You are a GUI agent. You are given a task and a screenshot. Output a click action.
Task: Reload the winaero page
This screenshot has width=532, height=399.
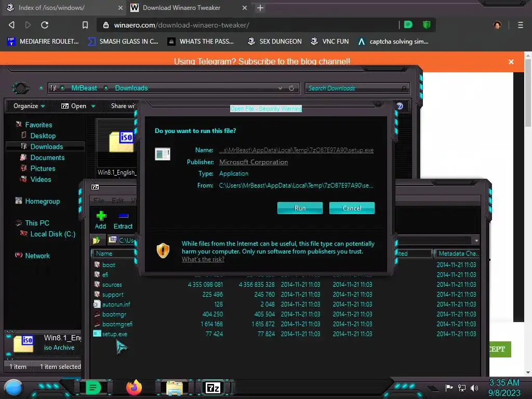(x=45, y=25)
